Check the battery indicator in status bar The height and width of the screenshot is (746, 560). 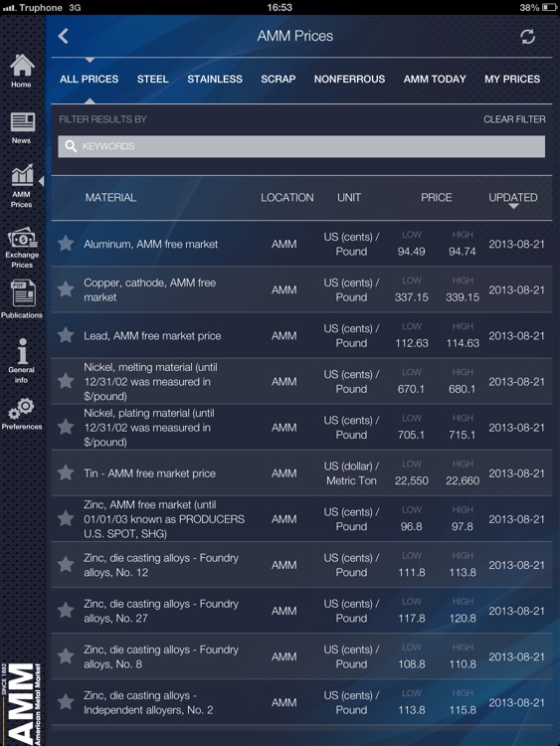tap(549, 7)
